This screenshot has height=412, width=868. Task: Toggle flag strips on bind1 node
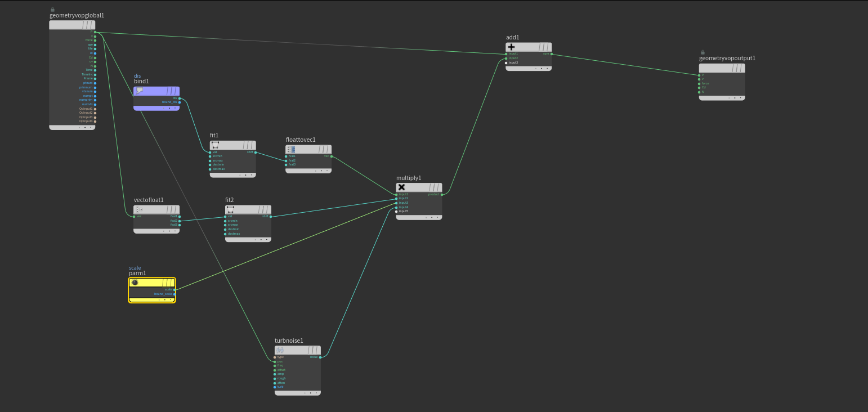172,91
